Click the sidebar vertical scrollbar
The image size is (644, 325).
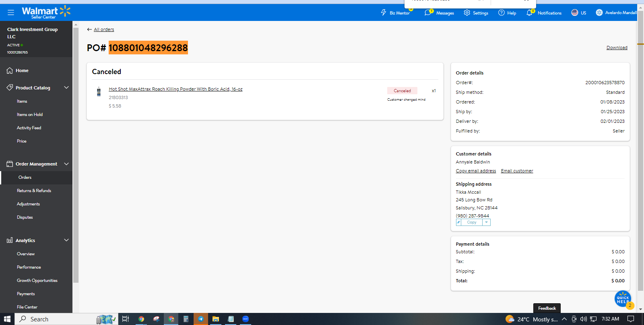click(x=76, y=155)
